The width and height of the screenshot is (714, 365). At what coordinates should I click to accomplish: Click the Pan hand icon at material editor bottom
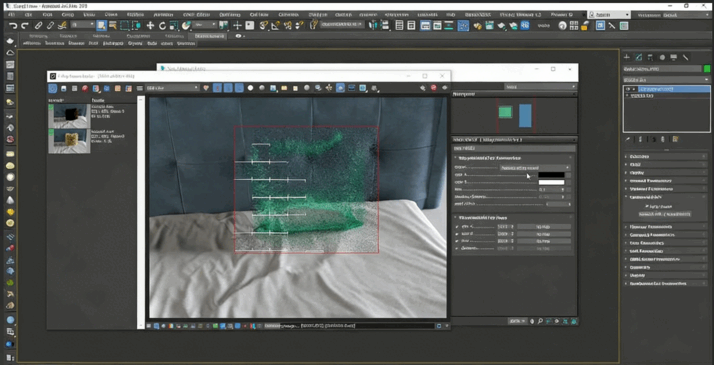tap(532, 321)
